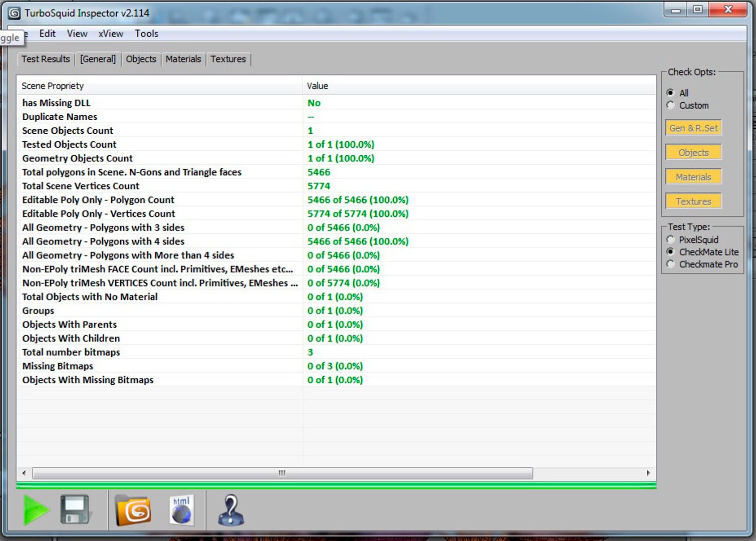Switch to the Textures tab
This screenshot has height=541, width=756.
(x=228, y=59)
